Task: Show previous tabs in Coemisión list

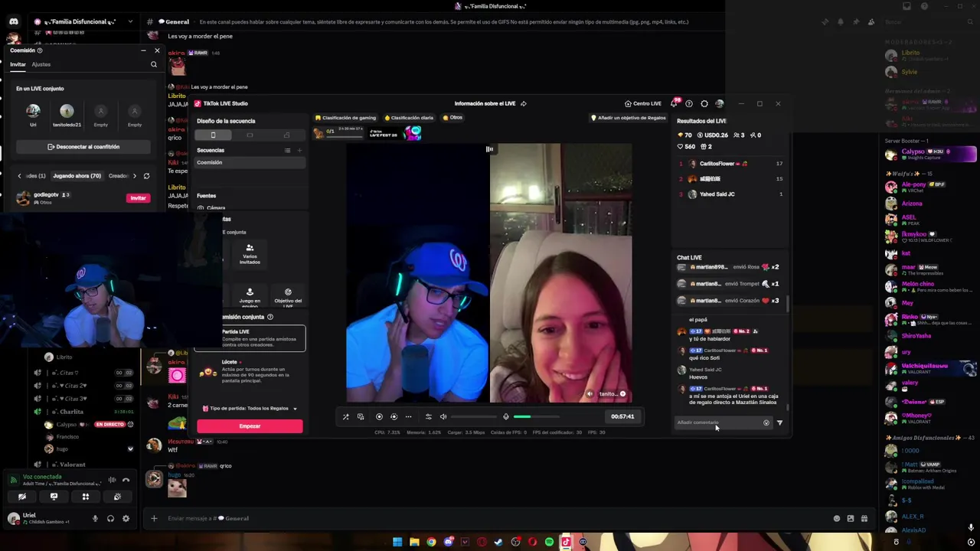Action: [x=20, y=176]
